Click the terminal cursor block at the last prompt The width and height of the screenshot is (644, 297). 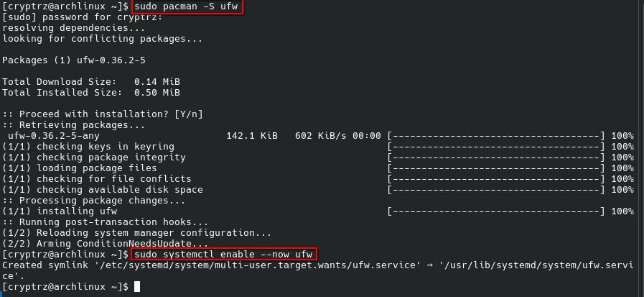(137, 287)
